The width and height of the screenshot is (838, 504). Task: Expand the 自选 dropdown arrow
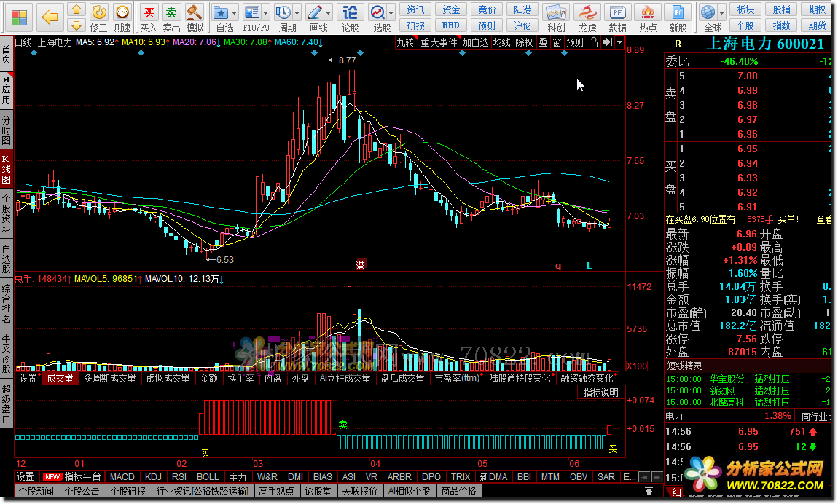[x=234, y=12]
